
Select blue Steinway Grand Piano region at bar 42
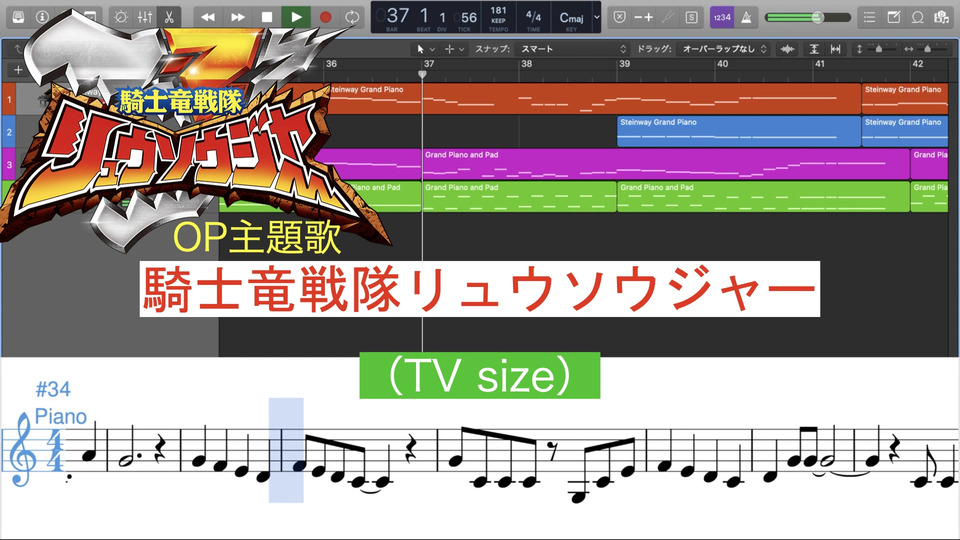tap(905, 131)
